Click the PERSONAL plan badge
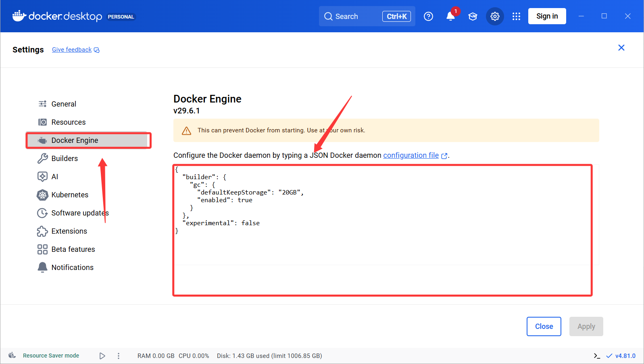 [x=121, y=17]
